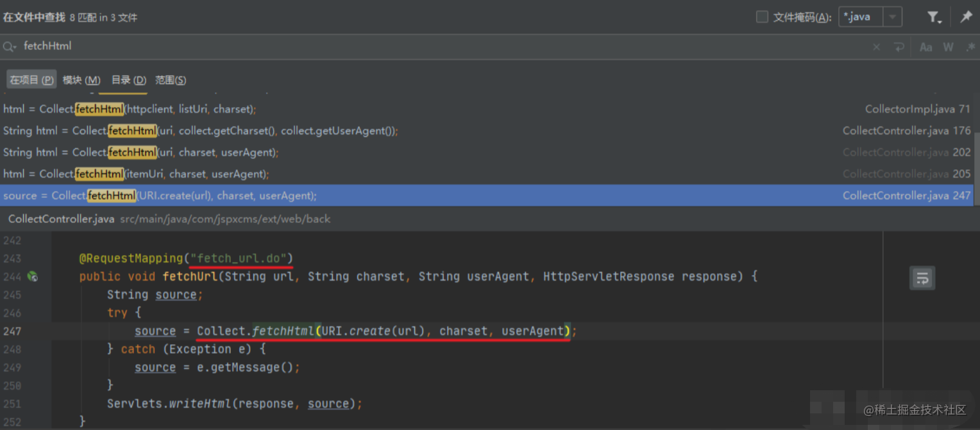This screenshot has height=430, width=980.
Task: Open the filter search results icon
Action: [x=934, y=17]
